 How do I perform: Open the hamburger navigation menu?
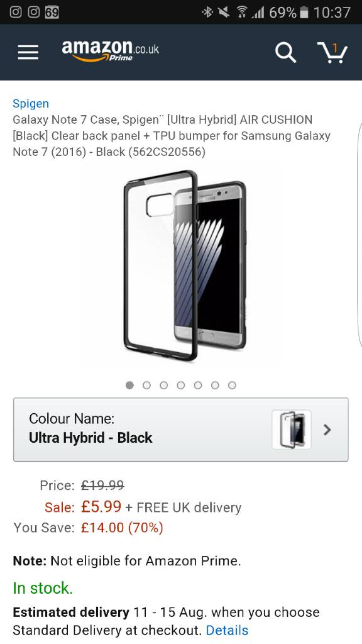click(28, 52)
